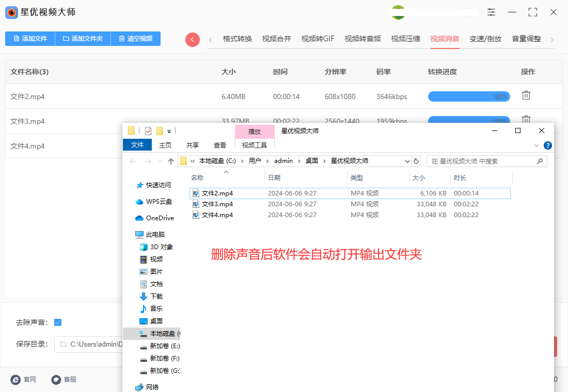Switch to 视频合并 tab
Image resolution: width=568 pixels, height=392 pixels.
click(276, 39)
